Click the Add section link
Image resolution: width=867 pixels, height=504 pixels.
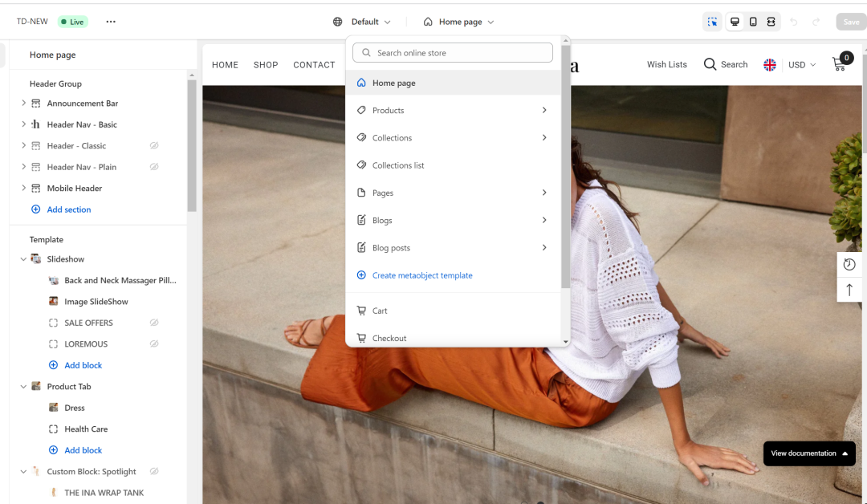[x=68, y=209]
